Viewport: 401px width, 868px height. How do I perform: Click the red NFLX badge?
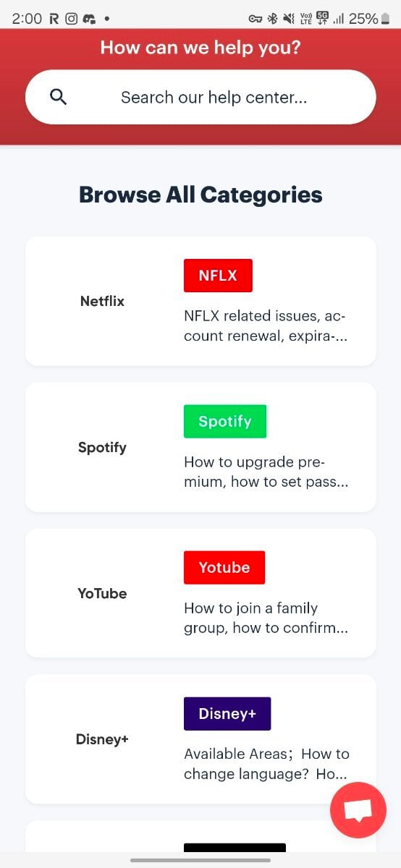[218, 276]
